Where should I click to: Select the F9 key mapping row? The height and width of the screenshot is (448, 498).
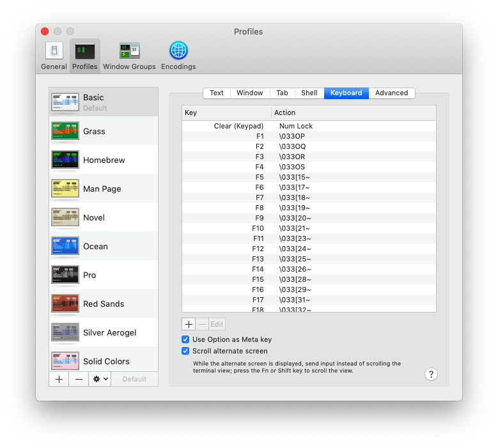pos(309,218)
